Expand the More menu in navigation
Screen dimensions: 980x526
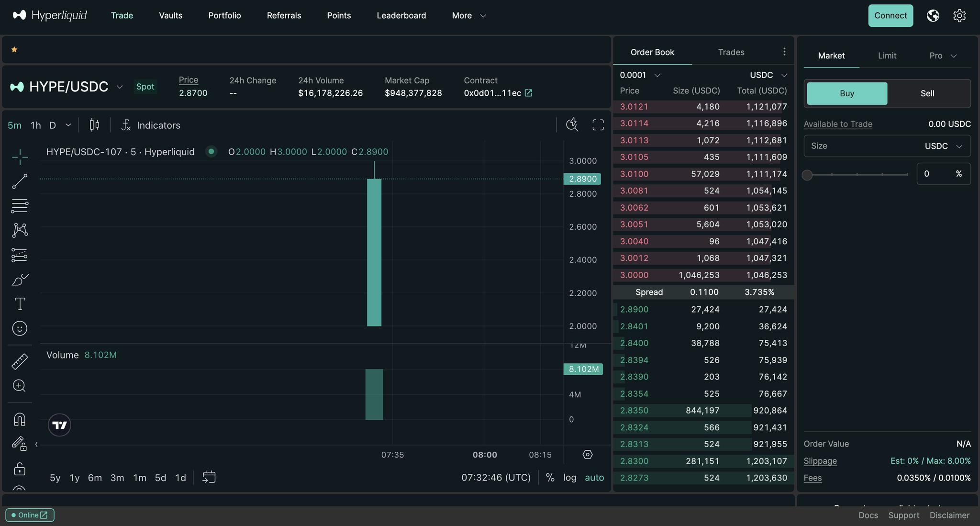click(x=469, y=16)
